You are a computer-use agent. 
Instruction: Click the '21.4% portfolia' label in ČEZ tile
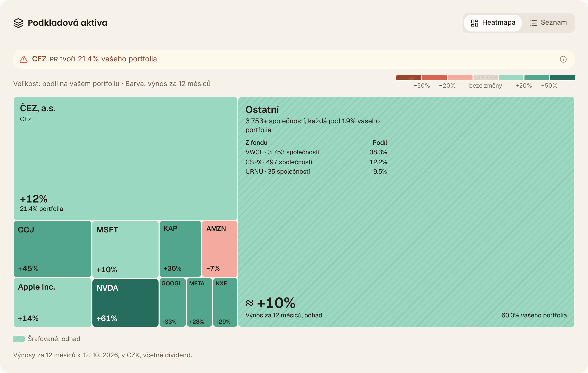tap(41, 209)
